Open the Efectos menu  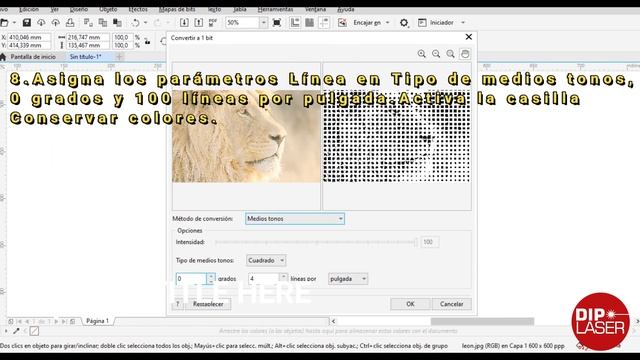coord(138,9)
